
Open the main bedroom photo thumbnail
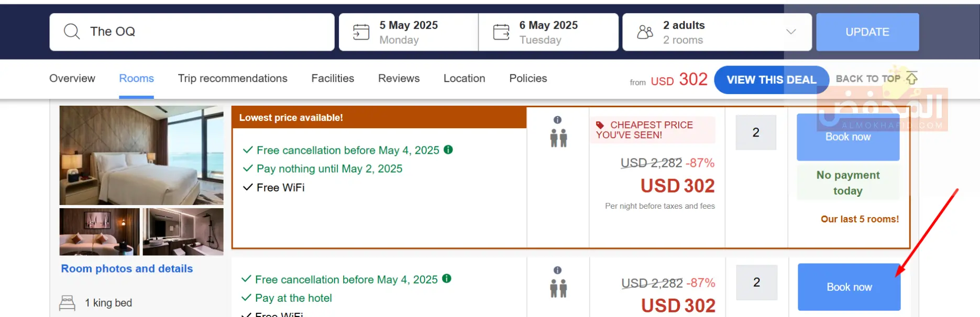(141, 155)
